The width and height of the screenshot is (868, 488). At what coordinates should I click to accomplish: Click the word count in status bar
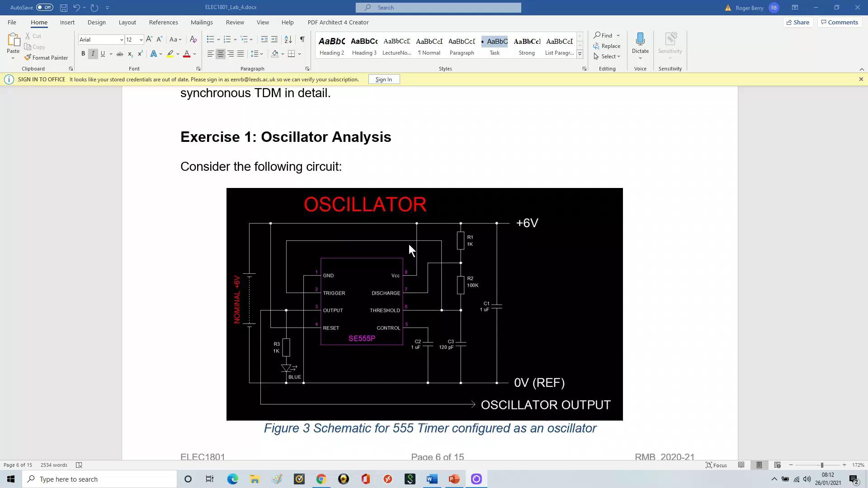coord(53,465)
